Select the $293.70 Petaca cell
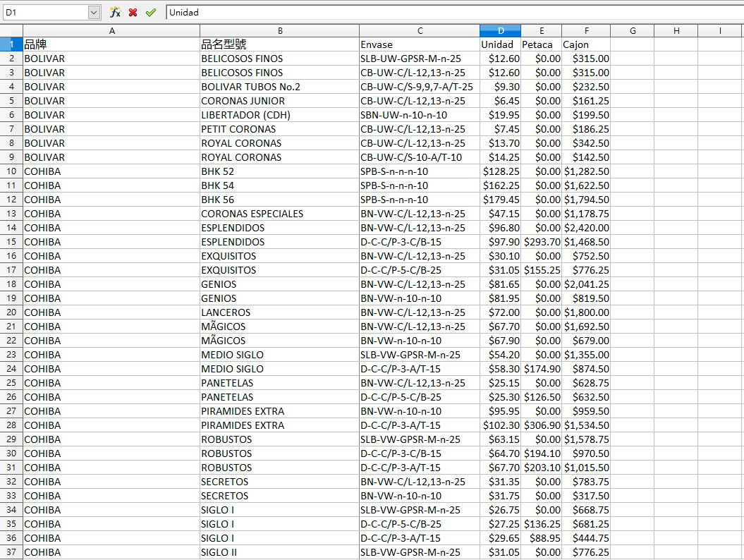Screen dimensions: 744x560 pyautogui.click(x=542, y=242)
